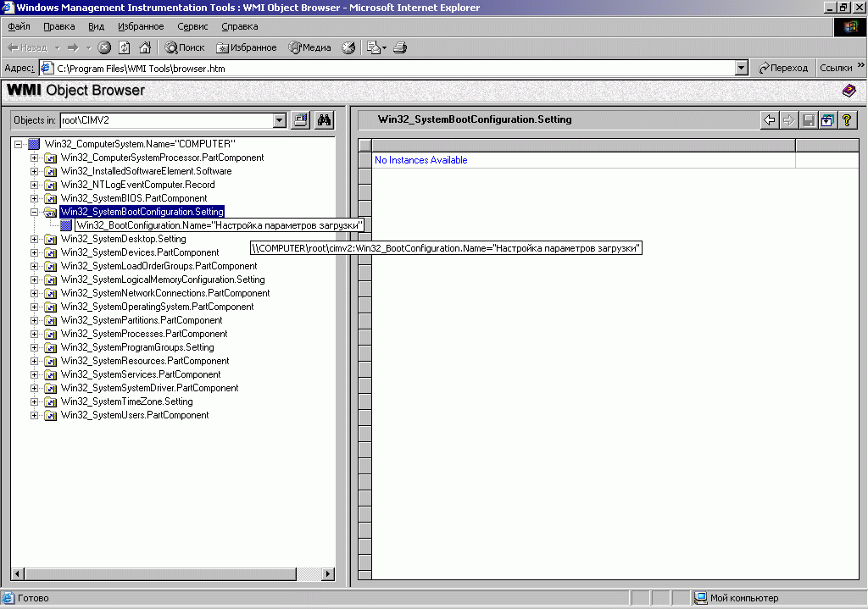This screenshot has width=868, height=609.
Task: Click folder icon of Win32_SystemBIOS.PartComponent
Action: 50,198
